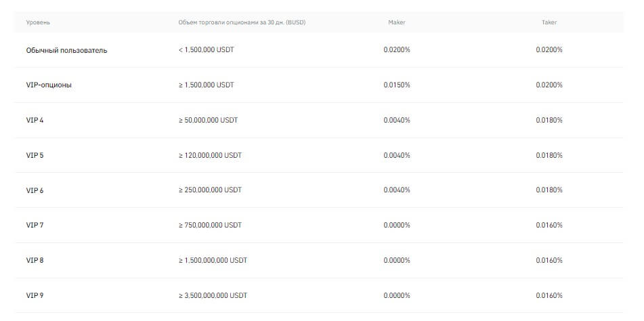This screenshot has height=321, width=644.
Task: Click the VIP 4 level label
Action: tap(35, 120)
